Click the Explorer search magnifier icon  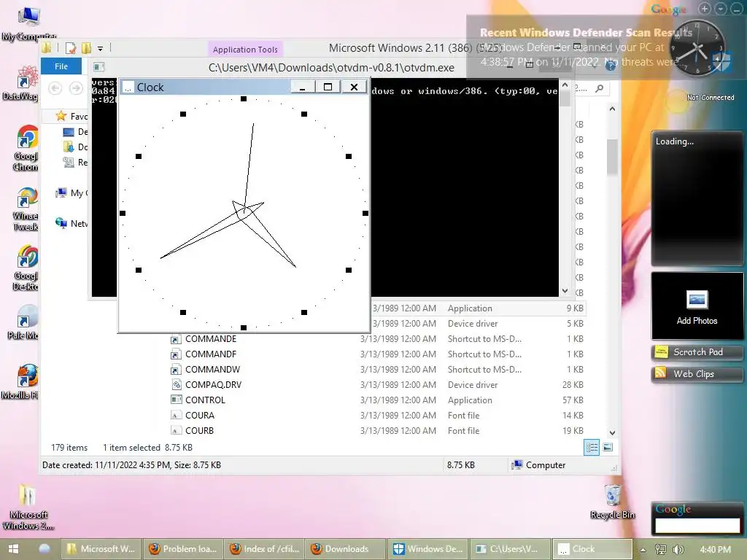pyautogui.click(x=600, y=88)
